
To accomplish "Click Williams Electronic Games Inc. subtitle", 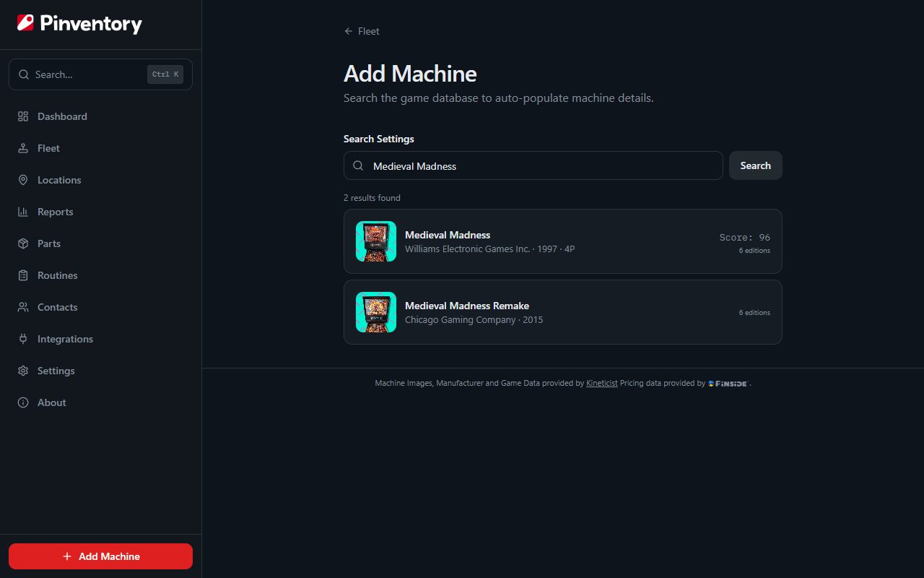I will point(468,249).
